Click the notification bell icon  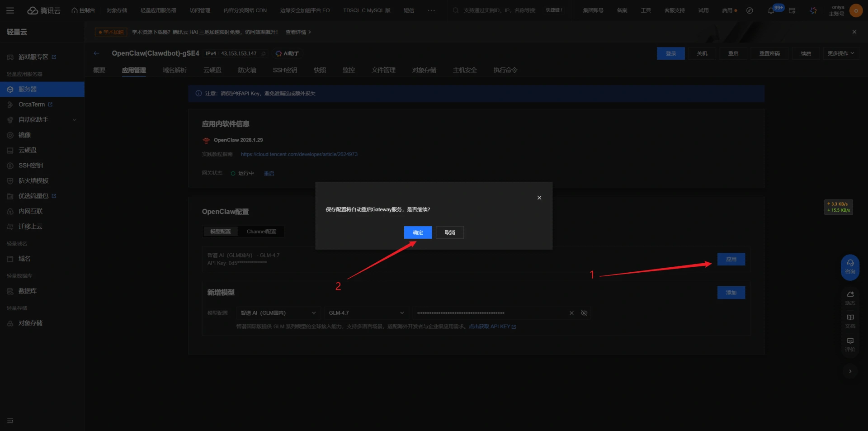(x=771, y=10)
